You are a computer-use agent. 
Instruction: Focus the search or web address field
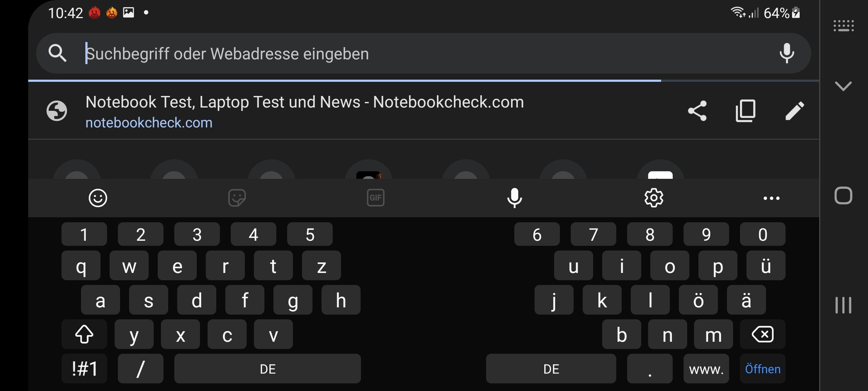407,54
